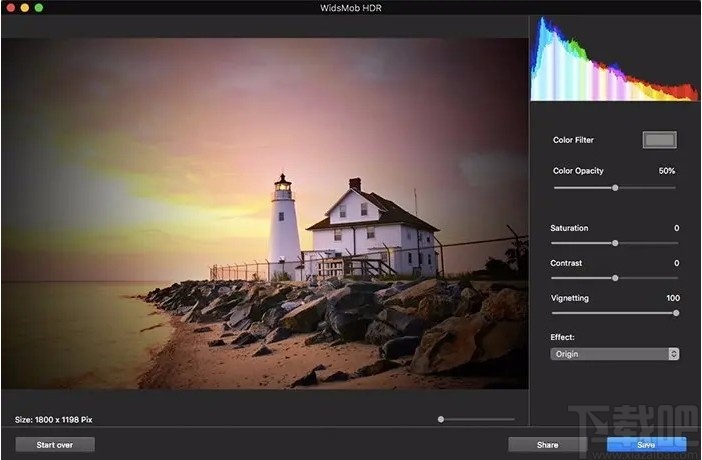The height and width of the screenshot is (460, 702).
Task: Click the Contrast label
Action: (x=566, y=263)
